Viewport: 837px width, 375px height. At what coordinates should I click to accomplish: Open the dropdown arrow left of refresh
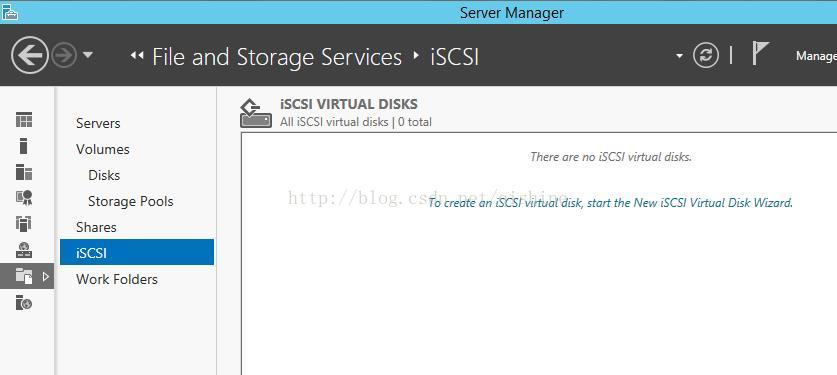click(679, 55)
